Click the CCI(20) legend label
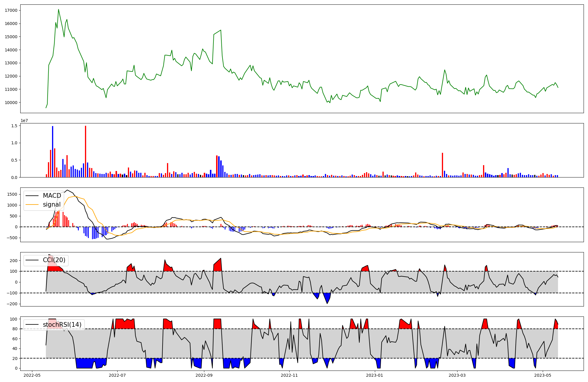Viewport: 588px width, 382px height. coord(54,260)
